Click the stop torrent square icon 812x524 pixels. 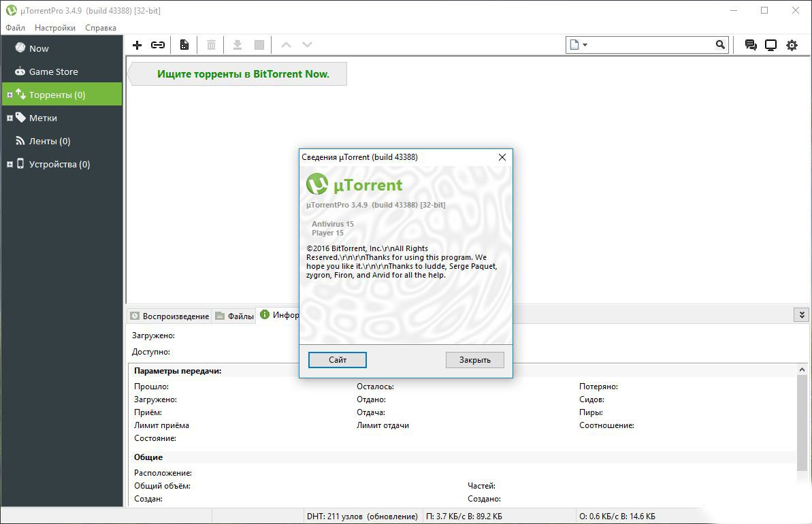pyautogui.click(x=259, y=45)
